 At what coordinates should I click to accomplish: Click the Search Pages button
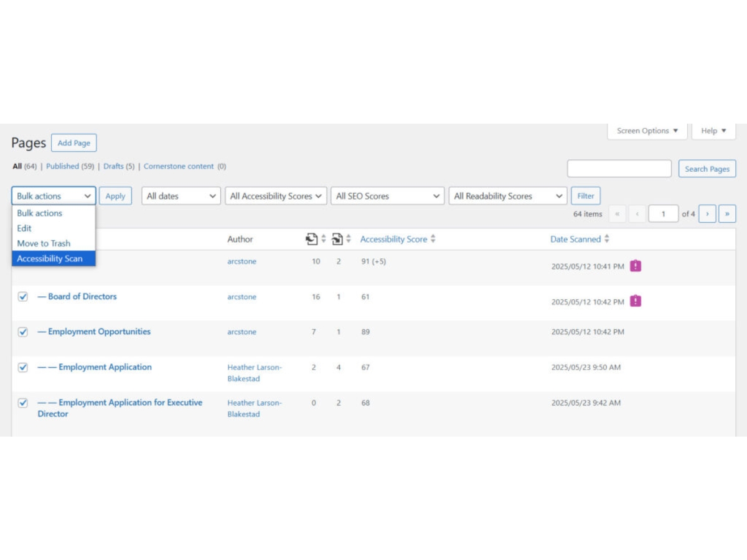(x=707, y=169)
